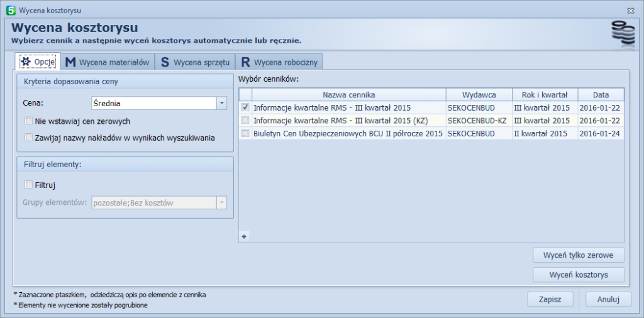The width and height of the screenshot is (644, 318).
Task: Open the Cena dropdown arrow
Action: pyautogui.click(x=221, y=102)
